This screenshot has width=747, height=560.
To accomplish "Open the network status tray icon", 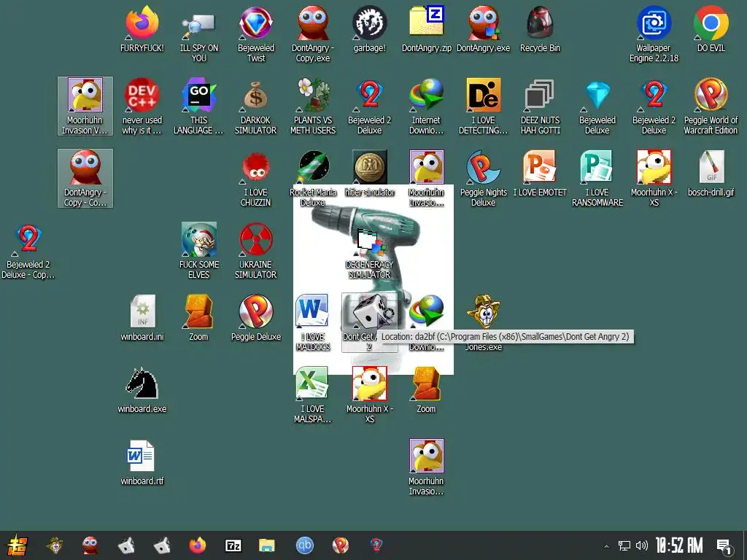I will click(x=624, y=545).
